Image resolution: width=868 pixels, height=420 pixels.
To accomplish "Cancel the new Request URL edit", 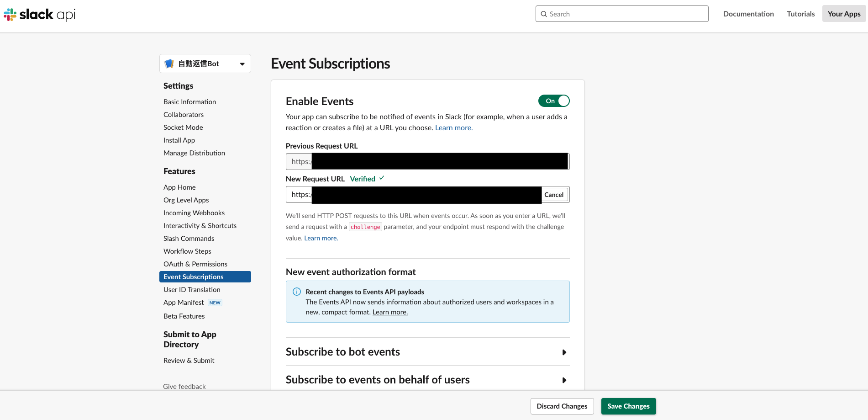I will [x=554, y=195].
